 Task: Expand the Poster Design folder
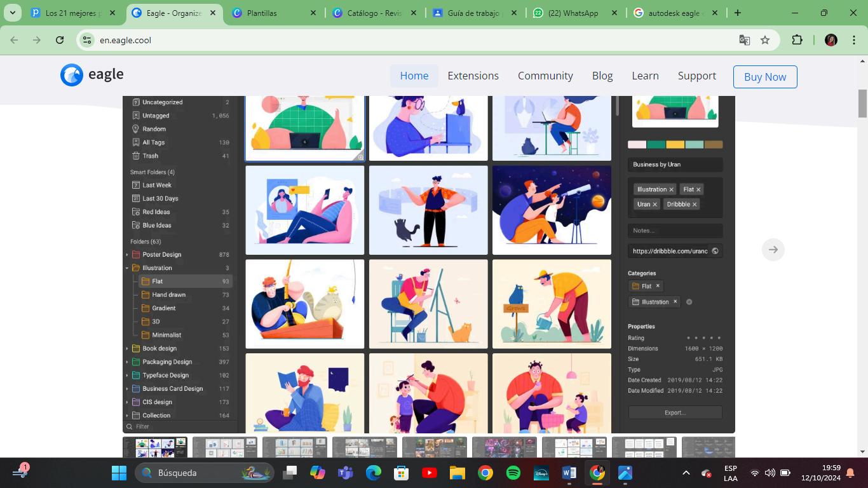point(127,255)
